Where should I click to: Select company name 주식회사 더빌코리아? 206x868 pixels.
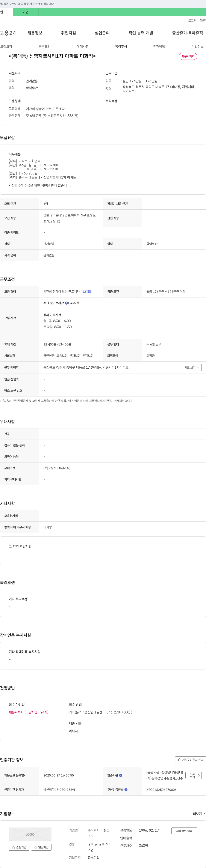tap(99, 833)
